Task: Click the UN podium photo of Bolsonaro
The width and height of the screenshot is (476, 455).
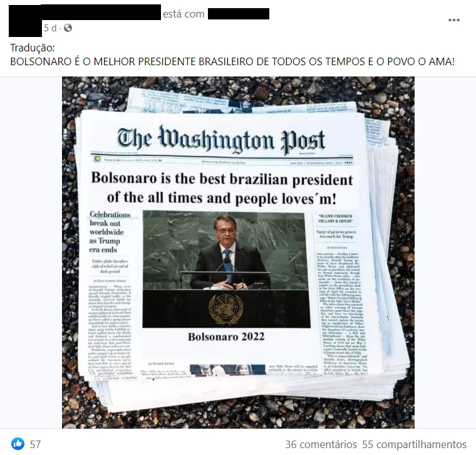Action: pyautogui.click(x=226, y=269)
